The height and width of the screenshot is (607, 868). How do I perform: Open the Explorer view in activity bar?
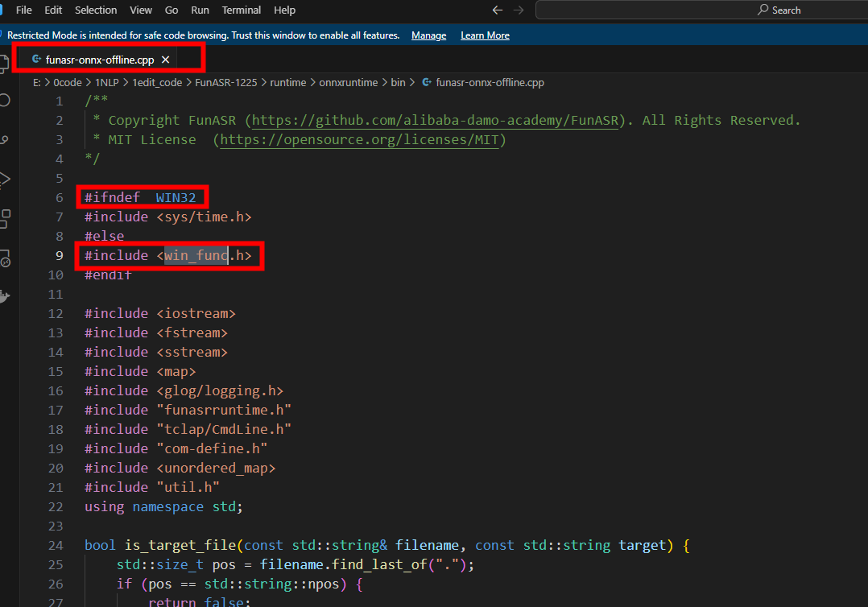tap(5, 64)
